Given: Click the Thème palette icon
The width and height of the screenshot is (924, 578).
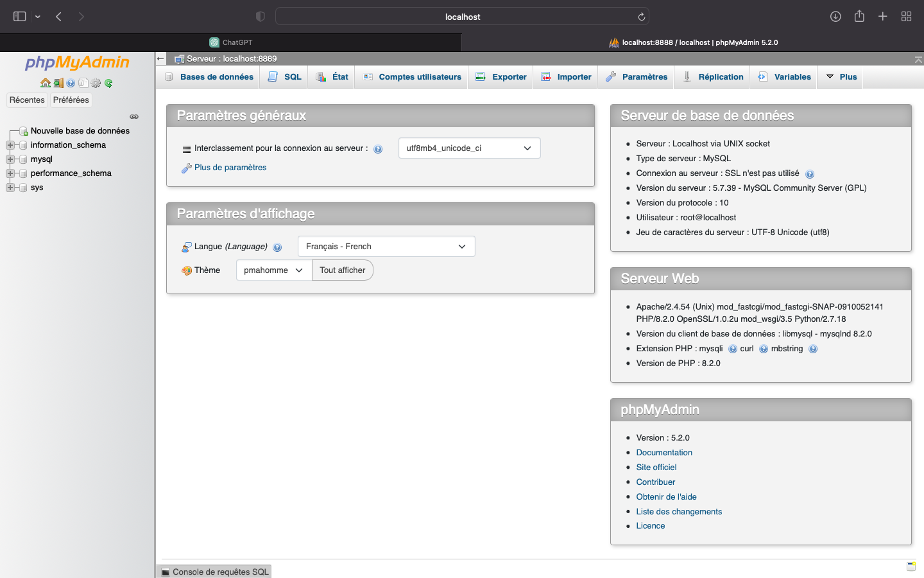Looking at the screenshot, I should tap(187, 270).
